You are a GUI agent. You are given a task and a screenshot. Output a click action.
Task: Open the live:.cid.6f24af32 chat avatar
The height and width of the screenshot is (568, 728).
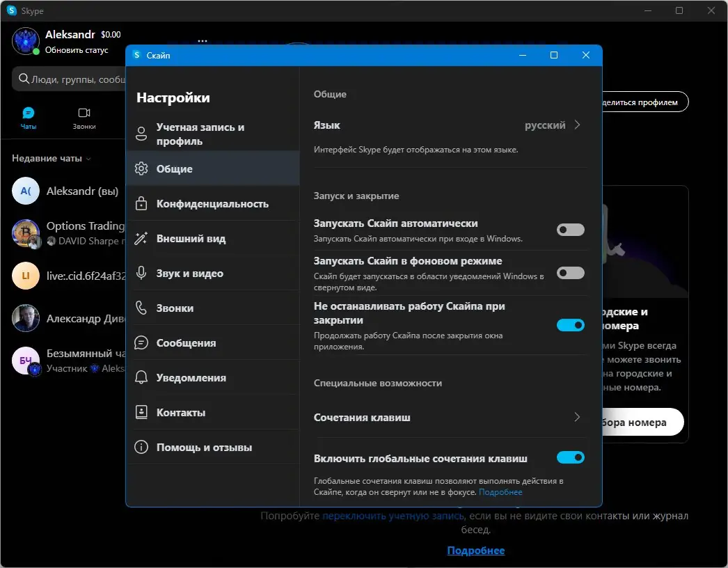(26, 276)
